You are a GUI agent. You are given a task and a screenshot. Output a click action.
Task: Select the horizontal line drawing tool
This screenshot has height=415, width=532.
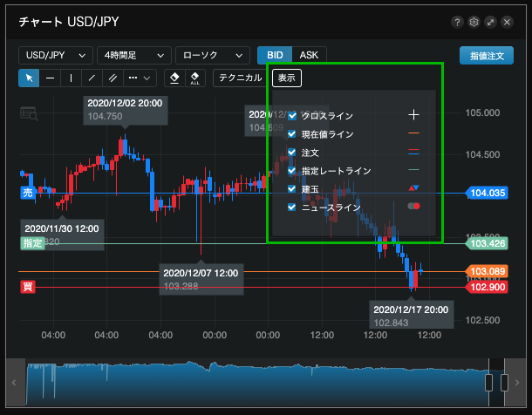point(51,78)
